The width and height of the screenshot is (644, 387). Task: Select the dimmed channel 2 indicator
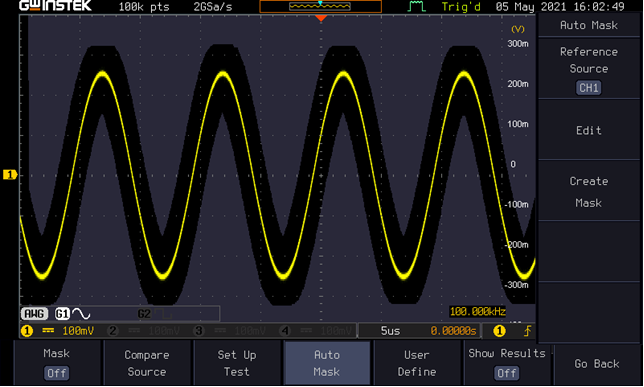click(x=144, y=331)
